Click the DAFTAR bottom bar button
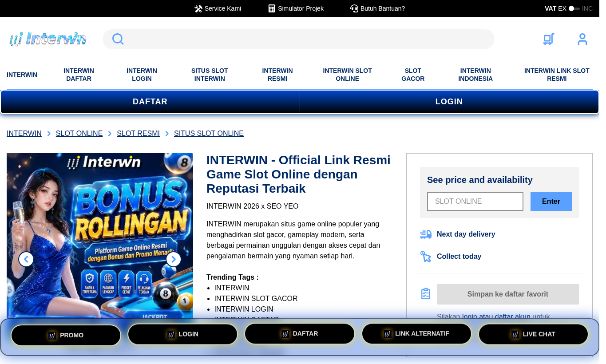Image resolution: width=606 pixels, height=364 pixels. (x=300, y=333)
